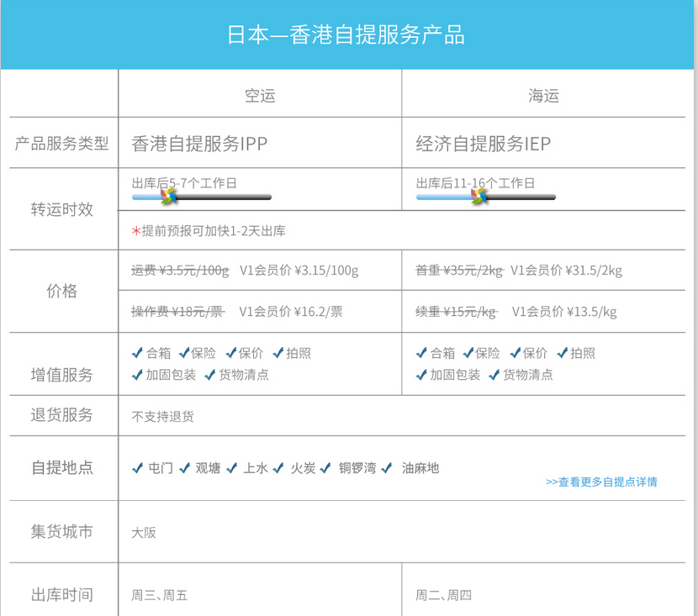Click the pinwheel icon on sea freight slider
Screen dimensions: 698x616
click(x=479, y=197)
